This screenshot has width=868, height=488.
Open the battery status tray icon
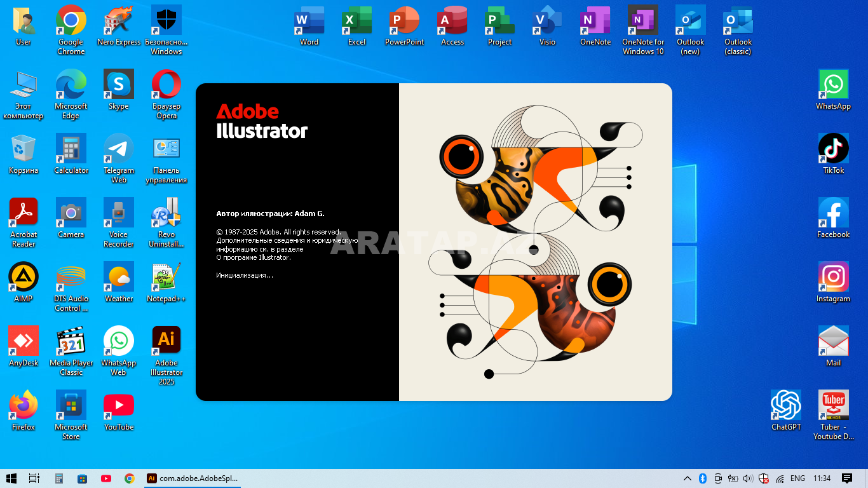(733, 478)
